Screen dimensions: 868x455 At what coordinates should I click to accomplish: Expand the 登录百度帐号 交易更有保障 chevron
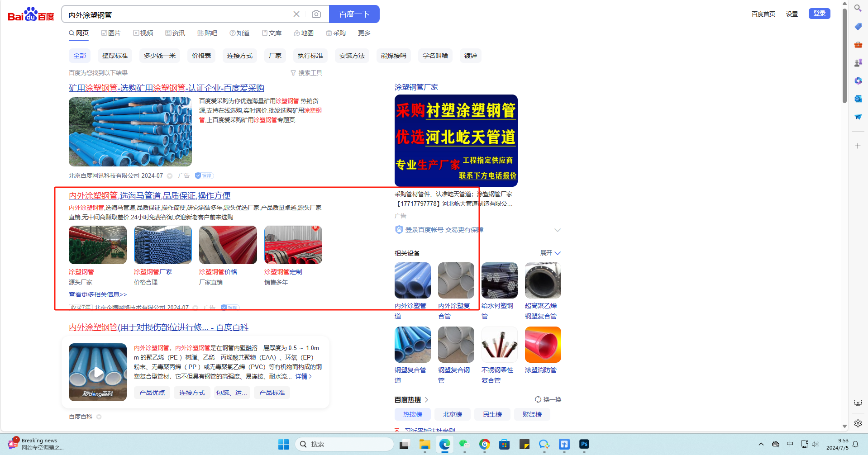(x=557, y=230)
